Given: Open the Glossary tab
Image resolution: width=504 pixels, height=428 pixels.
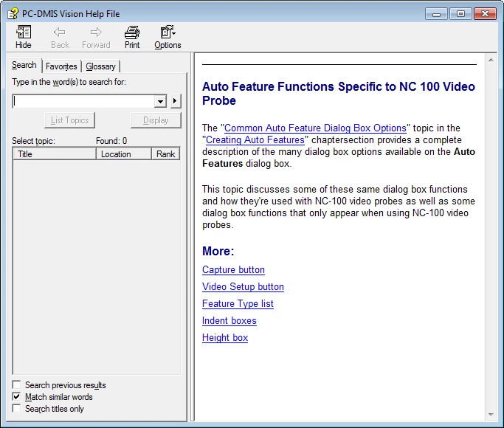Looking at the screenshot, I should (100, 66).
